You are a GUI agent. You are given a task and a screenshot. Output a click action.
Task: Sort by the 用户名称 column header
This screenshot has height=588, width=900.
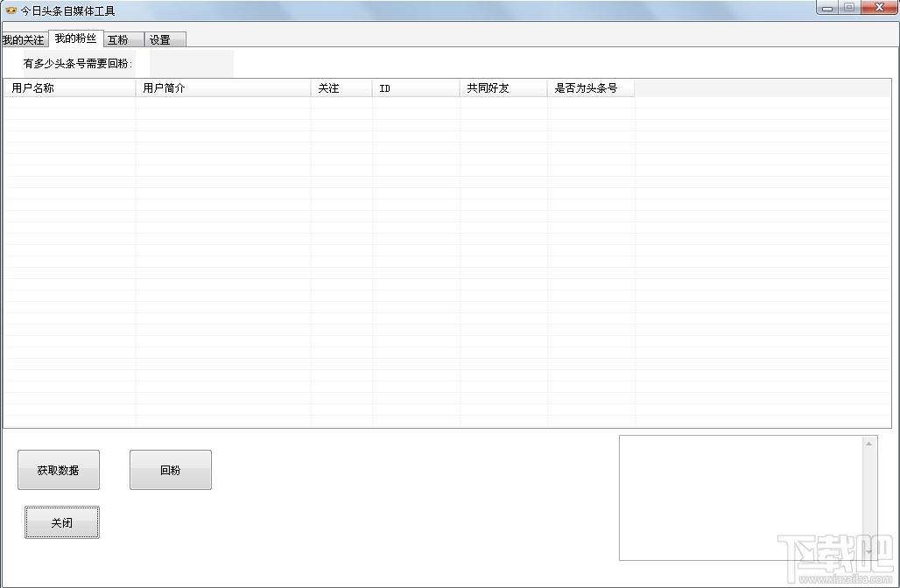pos(70,88)
